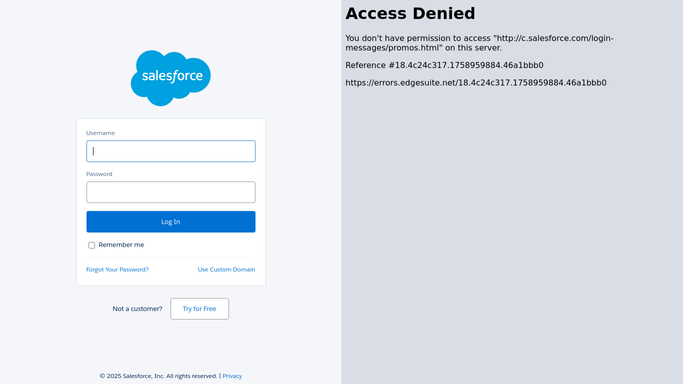This screenshot has width=683, height=384.
Task: Click the Username field label
Action: 101,133
